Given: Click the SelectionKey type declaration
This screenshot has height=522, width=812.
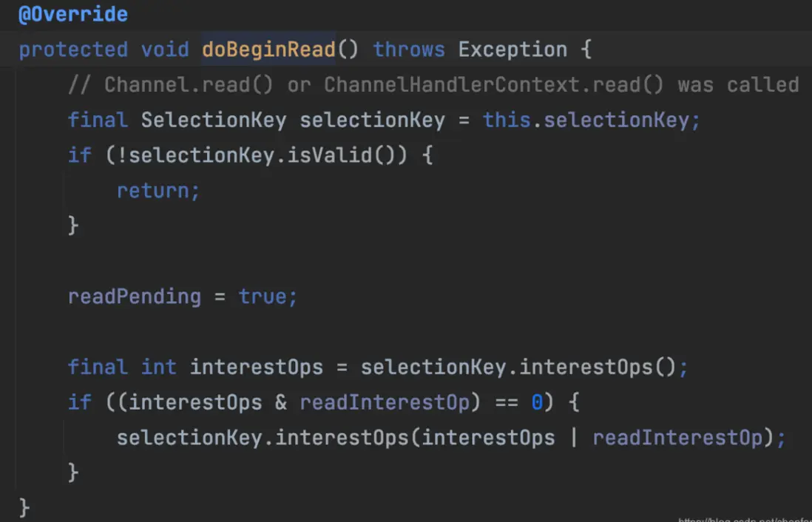Looking at the screenshot, I should click(x=213, y=121).
